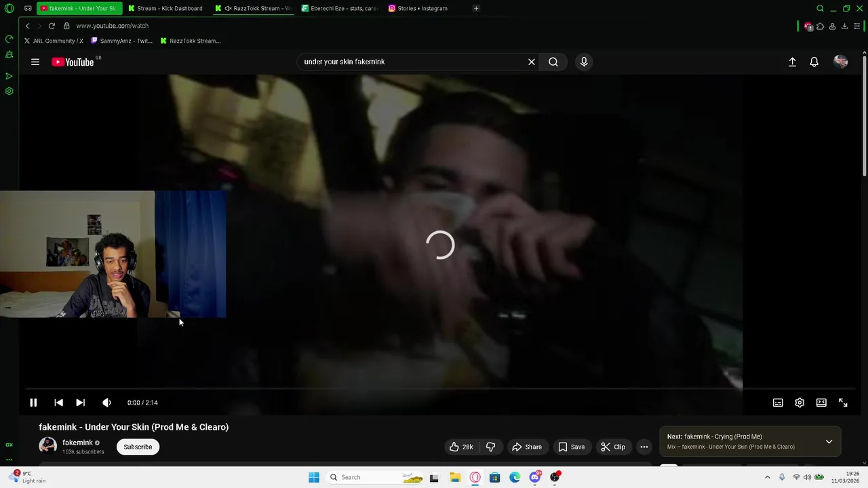Open the Opera menu logo
Viewport: 868px width, 488px height.
(x=9, y=8)
